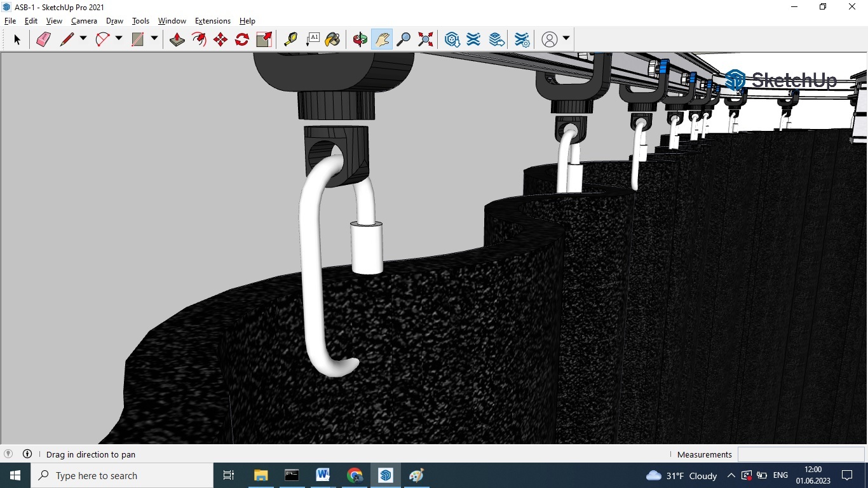Viewport: 868px width, 488px height.
Task: Click the Instructor help icon in status bar
Action: [x=27, y=454]
